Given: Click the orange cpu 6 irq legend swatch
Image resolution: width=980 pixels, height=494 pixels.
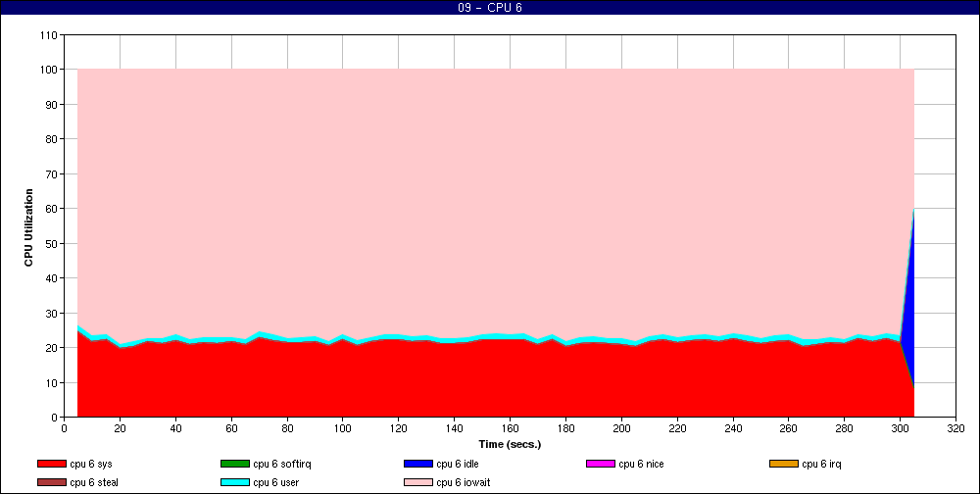Looking at the screenshot, I should [x=783, y=464].
